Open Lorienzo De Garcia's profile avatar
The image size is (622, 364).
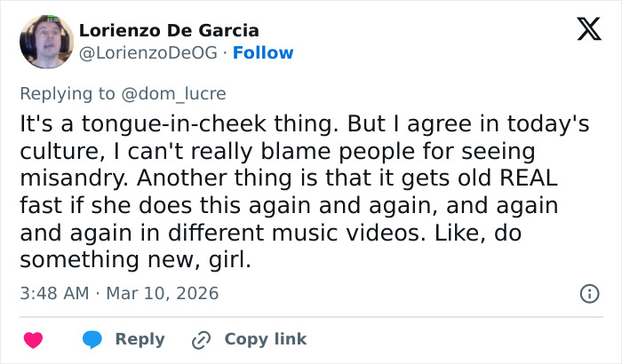46,42
